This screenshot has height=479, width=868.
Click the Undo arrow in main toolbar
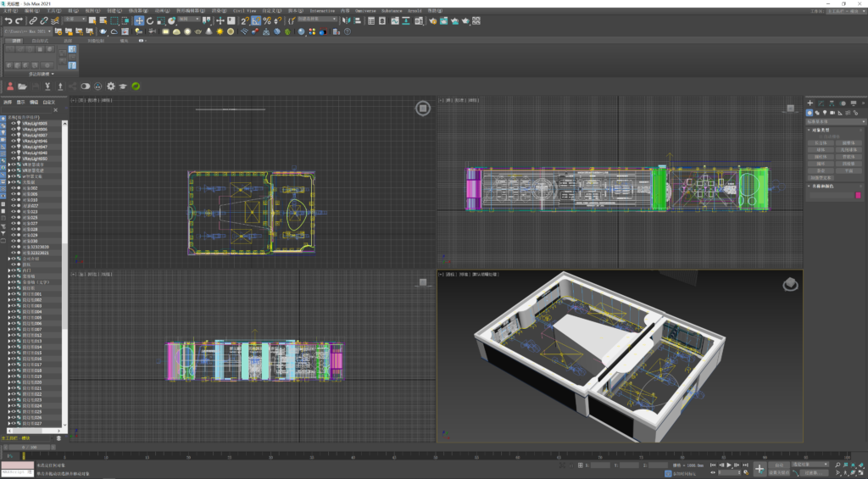8,20
